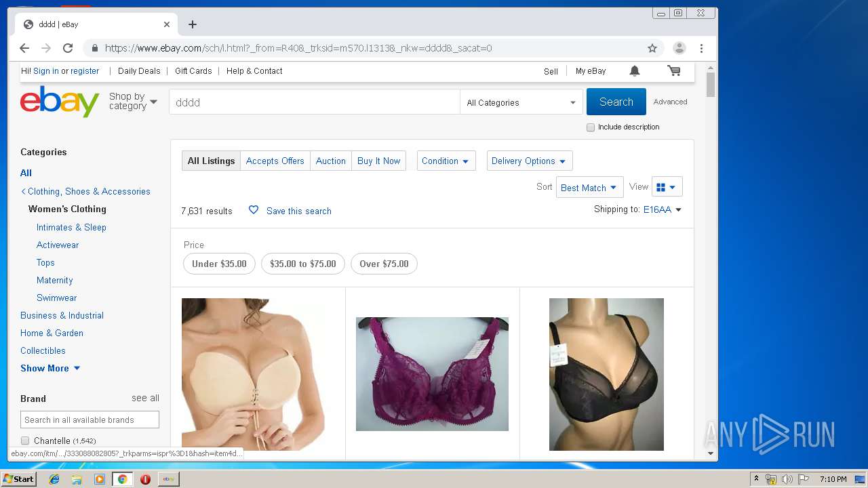Click the register link

tap(85, 70)
